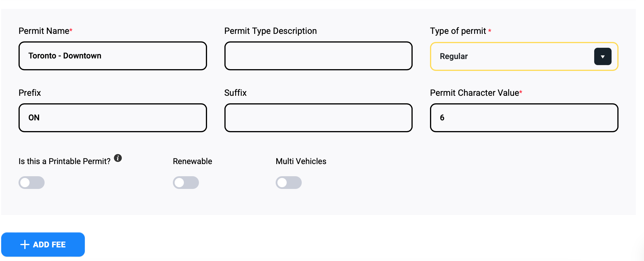
Task: Click the info icon beside Printable Permit
Action: coord(118,158)
